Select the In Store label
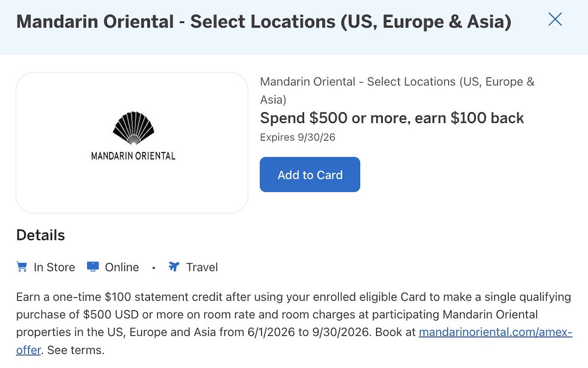The width and height of the screenshot is (588, 368). point(54,267)
